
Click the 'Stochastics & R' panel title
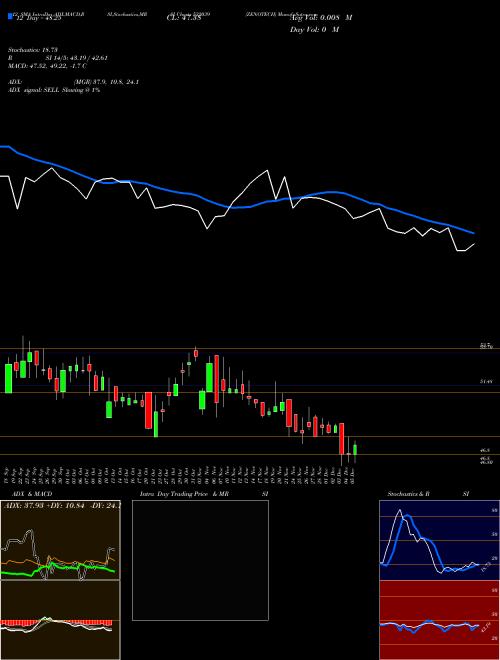(408, 494)
